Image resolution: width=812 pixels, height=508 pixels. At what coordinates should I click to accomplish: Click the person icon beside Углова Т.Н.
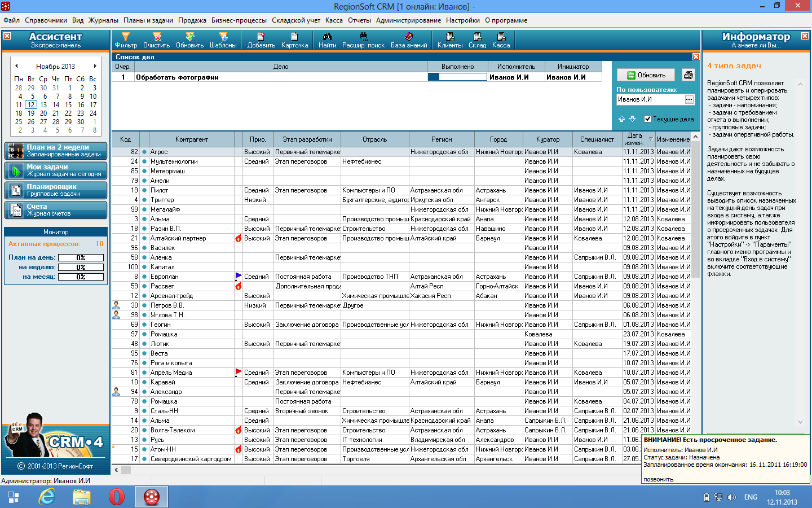(x=116, y=314)
